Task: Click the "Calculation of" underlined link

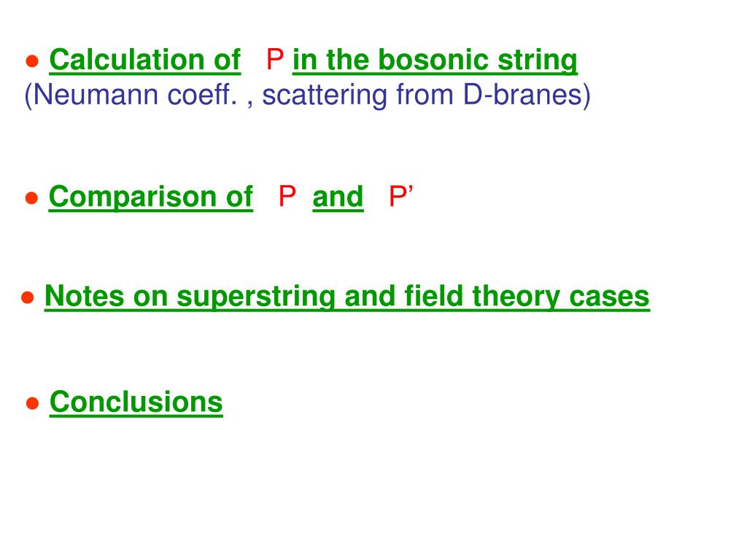Action: pyautogui.click(x=145, y=61)
